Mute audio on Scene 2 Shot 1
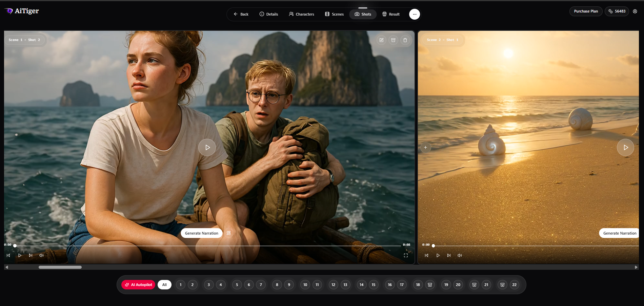This screenshot has height=306, width=644. tap(460, 256)
